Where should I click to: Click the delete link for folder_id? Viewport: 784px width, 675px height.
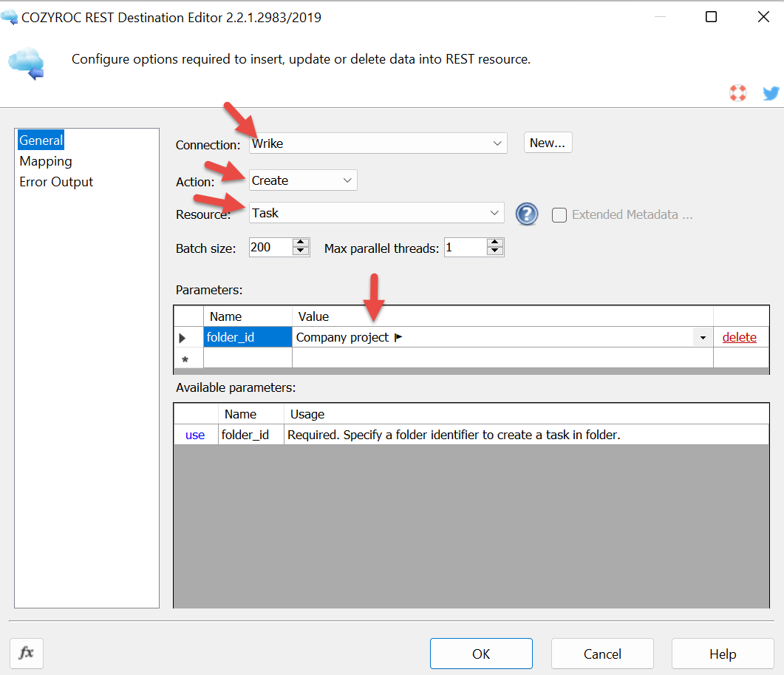[x=739, y=337]
